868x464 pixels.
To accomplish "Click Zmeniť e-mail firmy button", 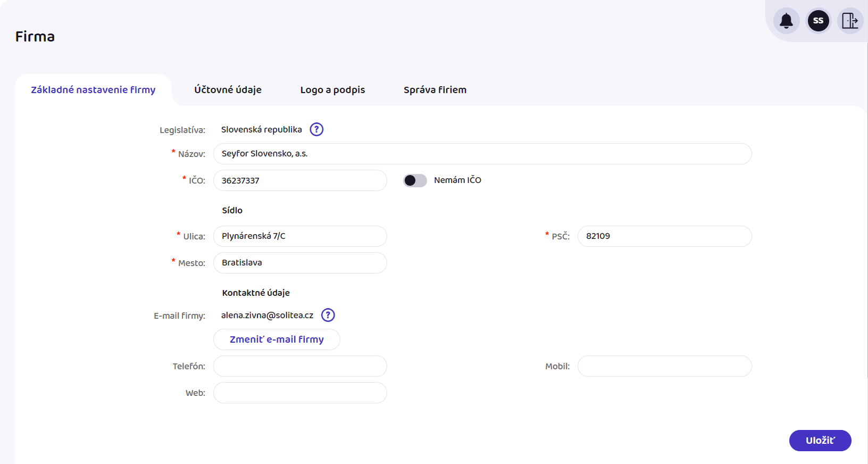I will [x=277, y=339].
